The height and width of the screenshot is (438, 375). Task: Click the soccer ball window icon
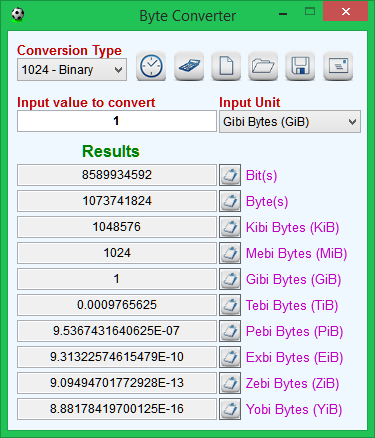click(18, 15)
